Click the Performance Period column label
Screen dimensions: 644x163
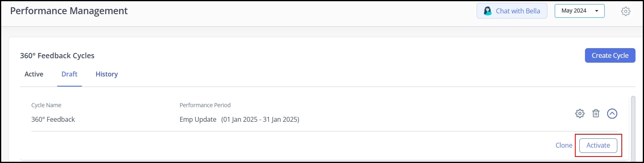click(205, 105)
